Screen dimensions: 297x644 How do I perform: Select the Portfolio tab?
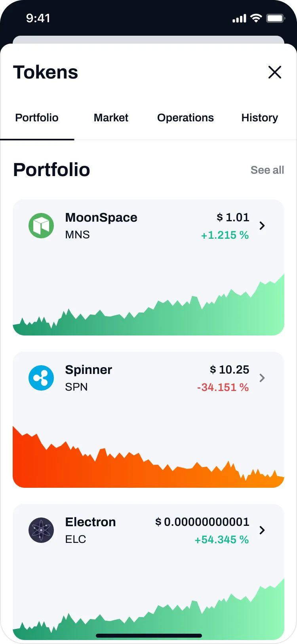[37, 118]
